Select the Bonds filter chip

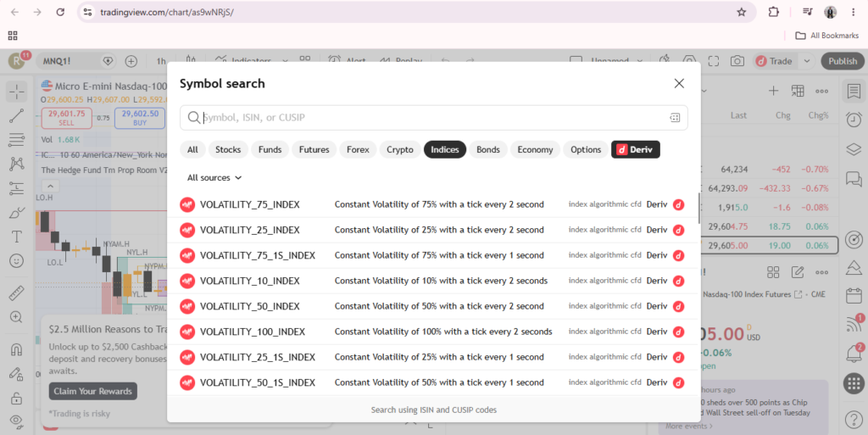pyautogui.click(x=488, y=149)
